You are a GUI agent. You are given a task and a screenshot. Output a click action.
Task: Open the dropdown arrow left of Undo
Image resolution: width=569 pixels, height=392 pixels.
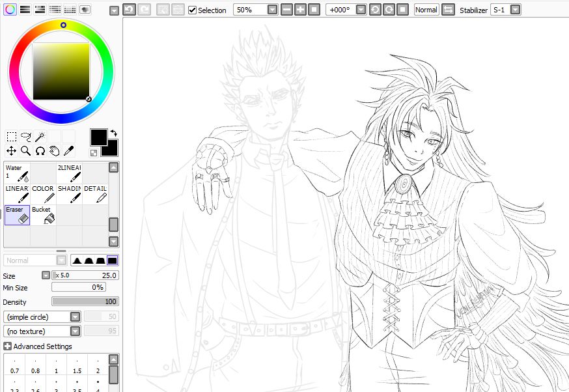point(115,11)
